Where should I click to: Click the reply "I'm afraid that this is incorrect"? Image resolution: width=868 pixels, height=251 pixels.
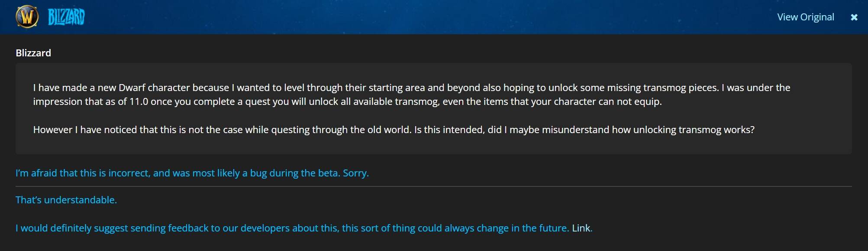coord(192,173)
